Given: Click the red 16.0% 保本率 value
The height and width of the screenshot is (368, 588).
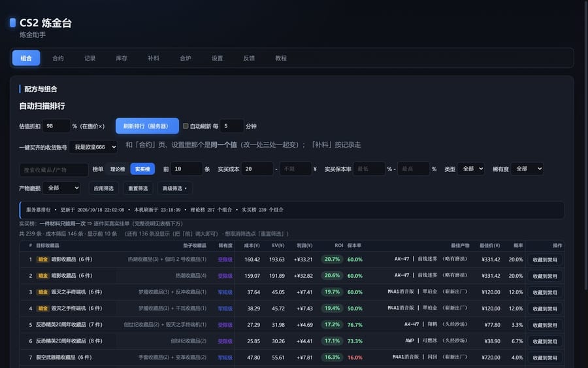Looking at the screenshot, I should point(355,358).
